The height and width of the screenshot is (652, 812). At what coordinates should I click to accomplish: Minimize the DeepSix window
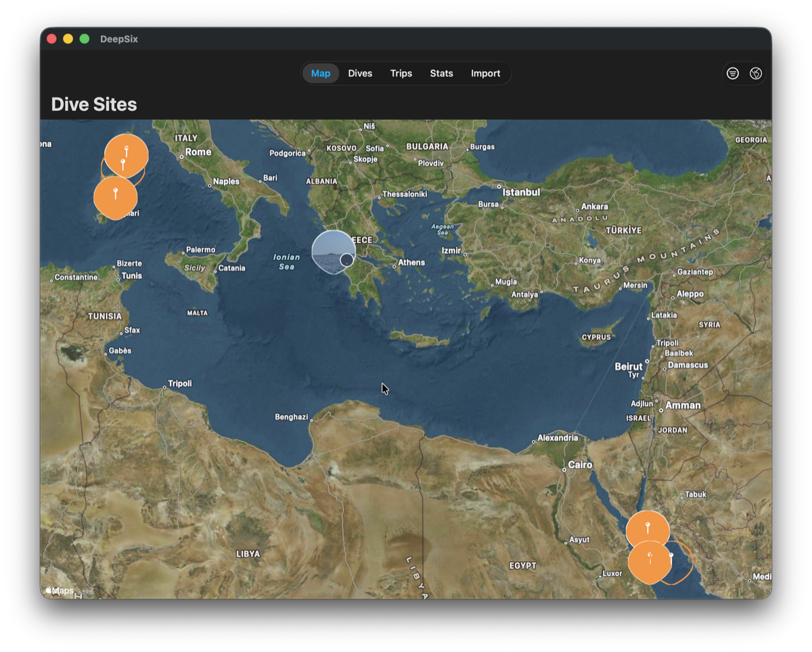[x=68, y=39]
